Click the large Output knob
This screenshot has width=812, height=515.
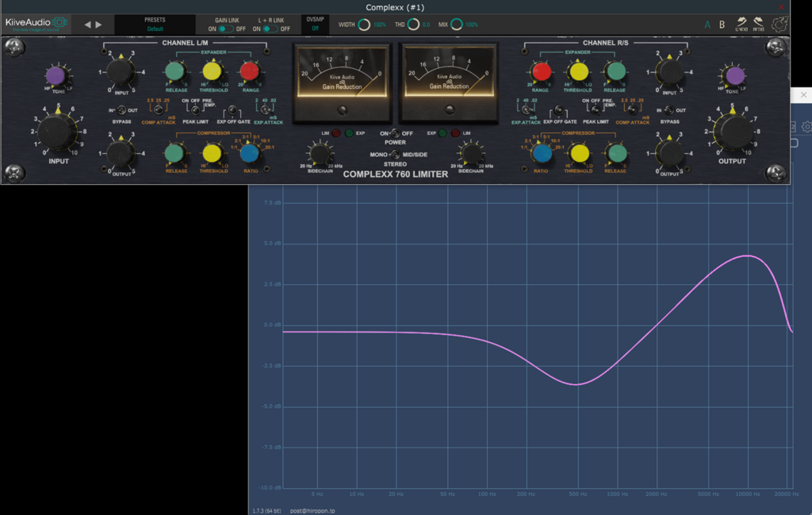pyautogui.click(x=733, y=131)
